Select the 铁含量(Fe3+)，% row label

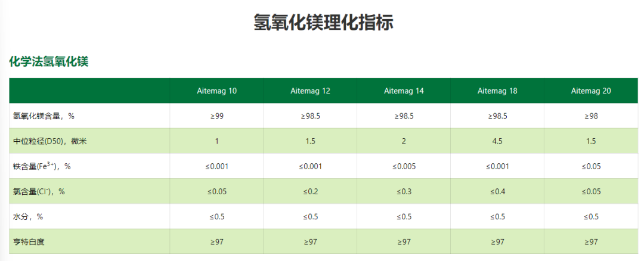point(42,166)
